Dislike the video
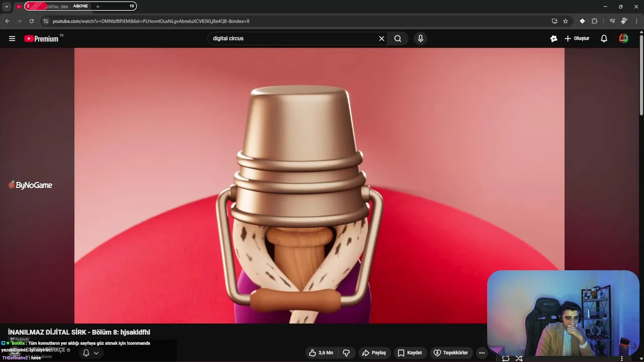 [x=346, y=353]
